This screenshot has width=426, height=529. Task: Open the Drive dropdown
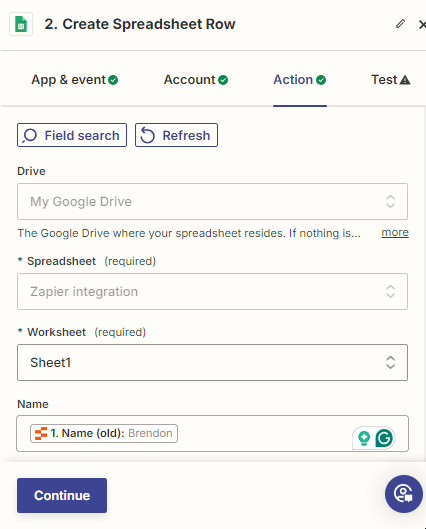tap(212, 201)
